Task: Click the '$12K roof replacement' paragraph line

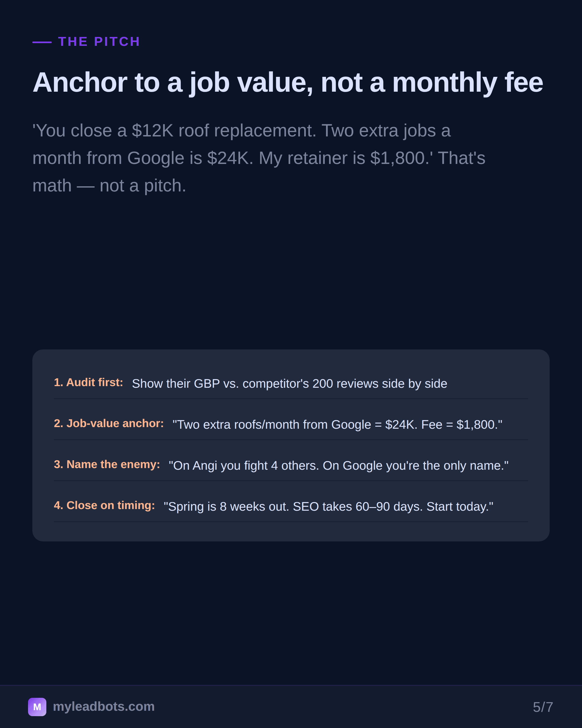Action: [x=242, y=131]
